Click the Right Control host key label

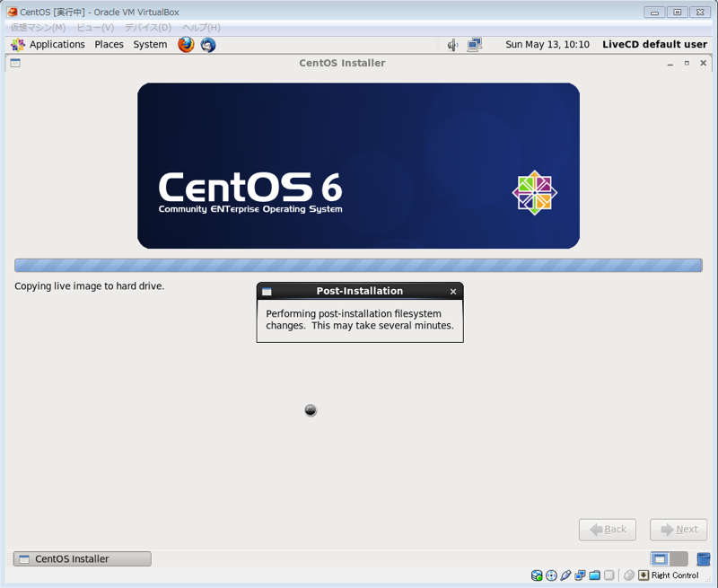click(x=675, y=575)
